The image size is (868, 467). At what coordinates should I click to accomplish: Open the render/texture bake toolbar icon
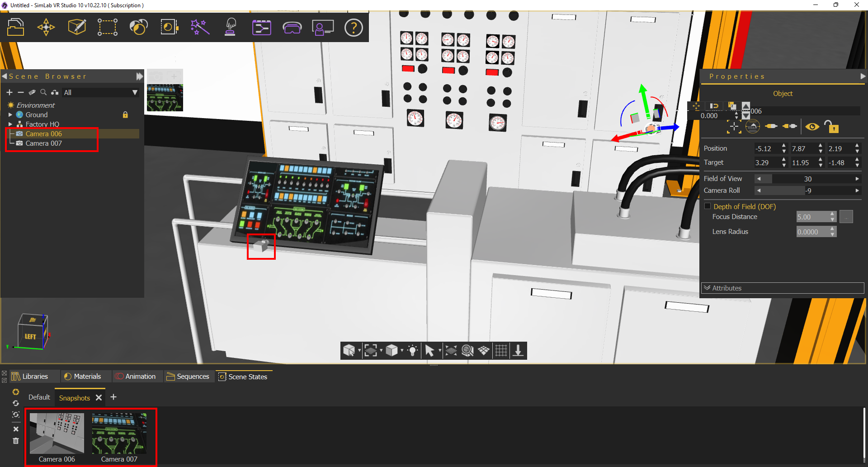click(x=169, y=27)
